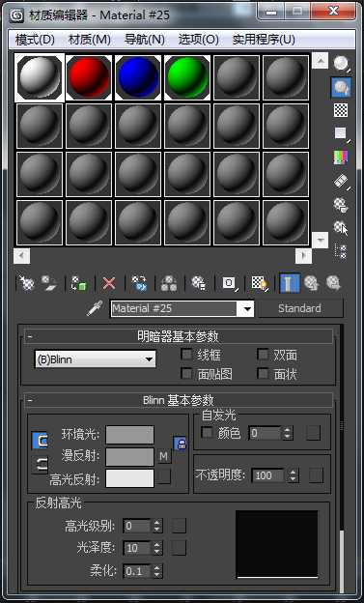Click the 高光反射 map button
Screen dimensions: 364x603
tap(164, 476)
